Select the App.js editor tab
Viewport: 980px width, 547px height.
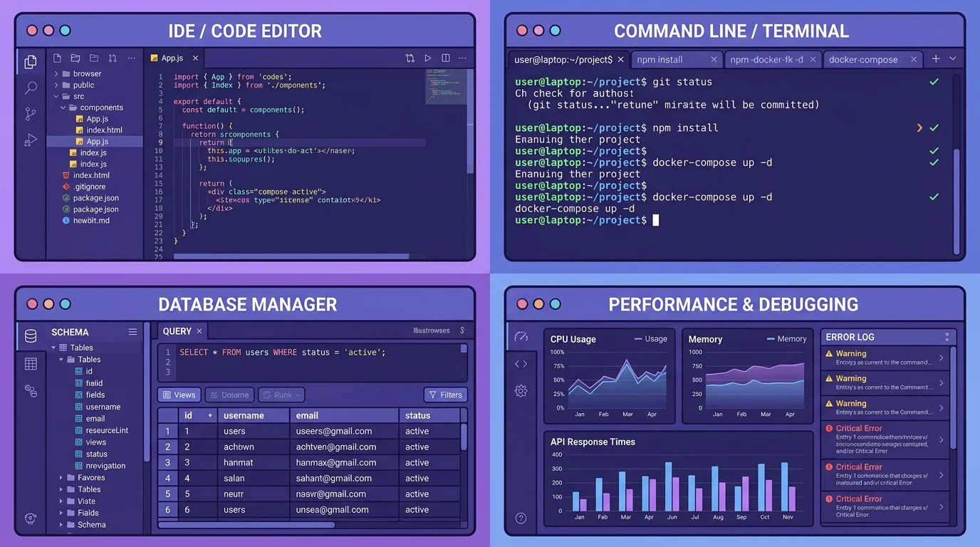click(x=174, y=58)
